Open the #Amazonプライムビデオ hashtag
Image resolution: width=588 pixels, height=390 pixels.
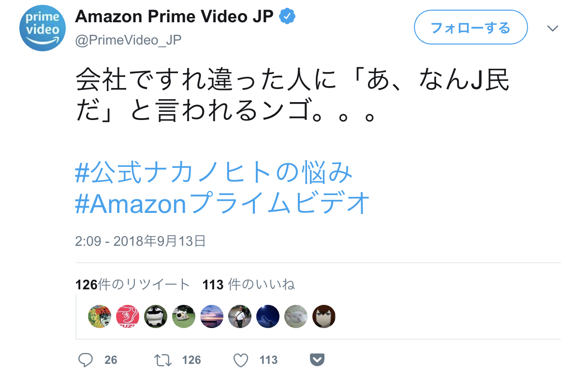(223, 204)
